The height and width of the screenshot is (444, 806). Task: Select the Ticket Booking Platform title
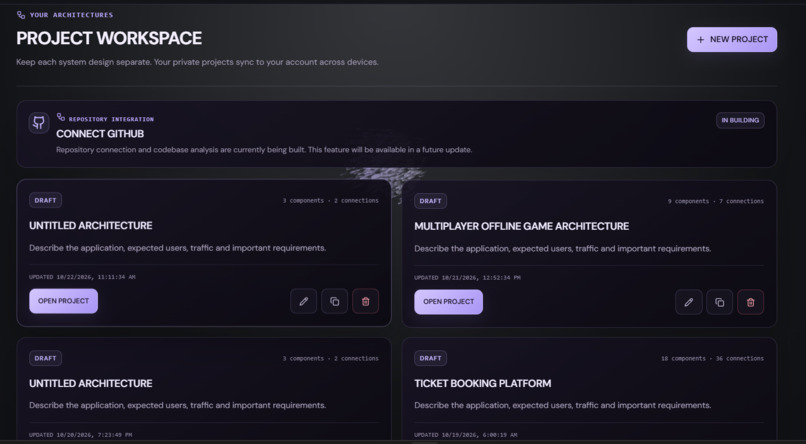(x=483, y=383)
